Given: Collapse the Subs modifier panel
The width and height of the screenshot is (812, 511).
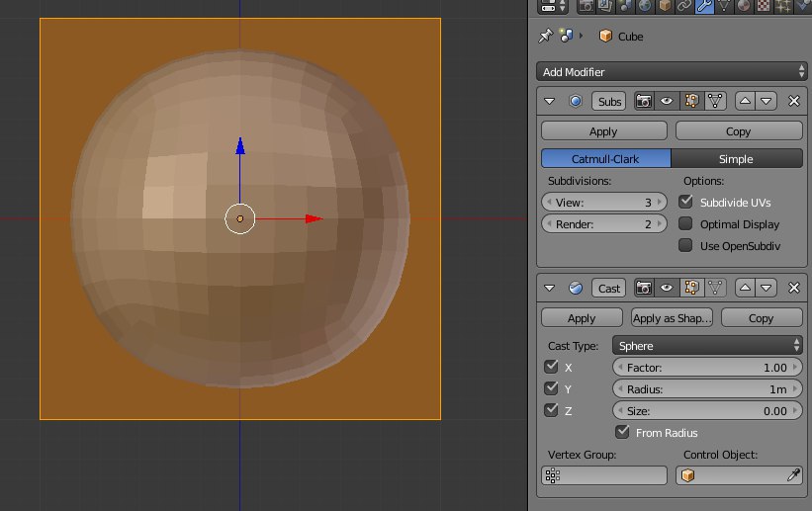Looking at the screenshot, I should coord(550,101).
